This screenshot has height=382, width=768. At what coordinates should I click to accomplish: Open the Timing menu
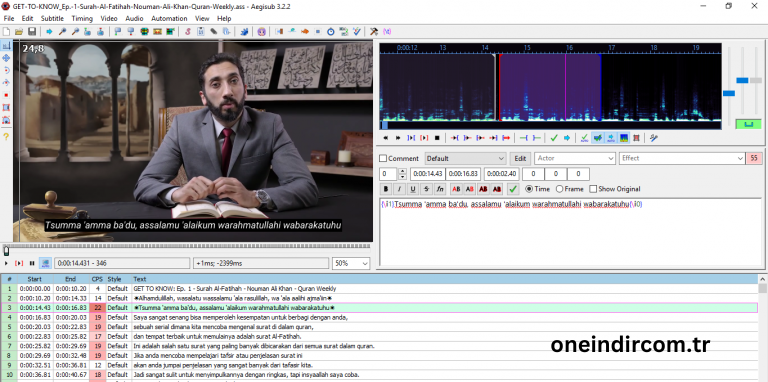click(82, 18)
